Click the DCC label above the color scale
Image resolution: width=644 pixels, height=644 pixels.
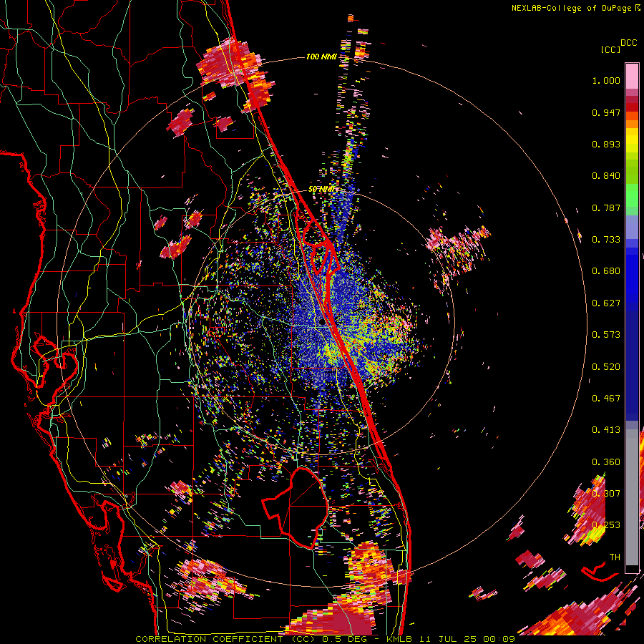(628, 43)
